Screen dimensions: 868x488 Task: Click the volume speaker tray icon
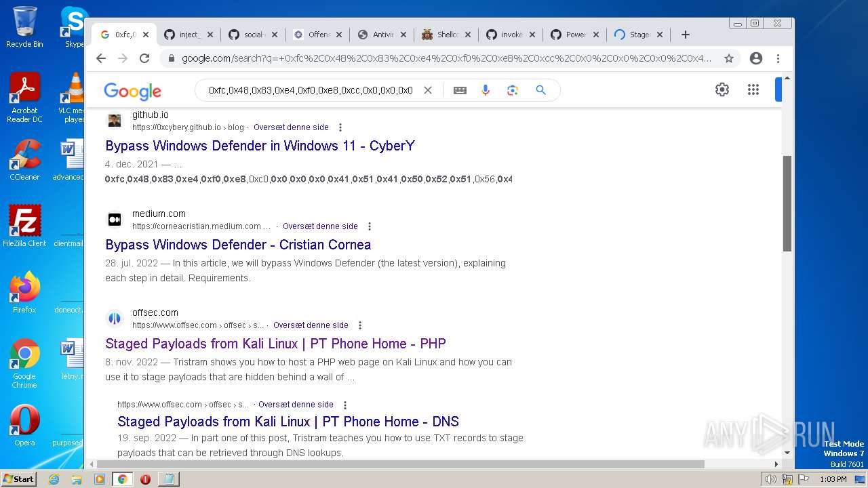pyautogui.click(x=770, y=479)
